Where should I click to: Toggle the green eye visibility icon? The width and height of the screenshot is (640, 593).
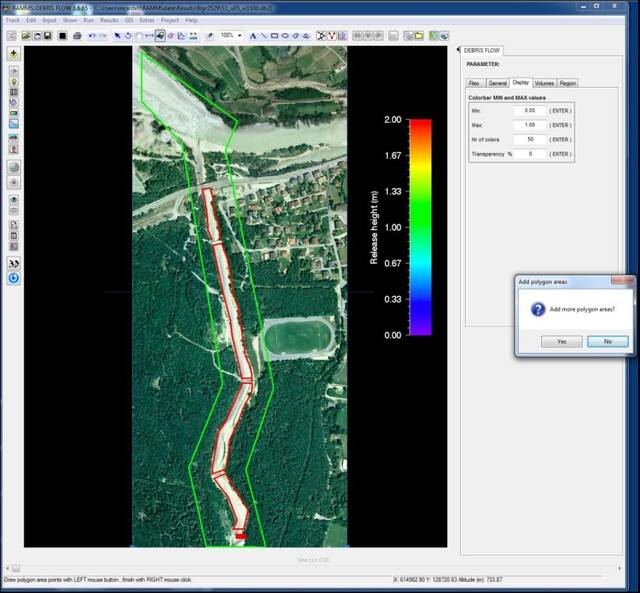[13, 200]
